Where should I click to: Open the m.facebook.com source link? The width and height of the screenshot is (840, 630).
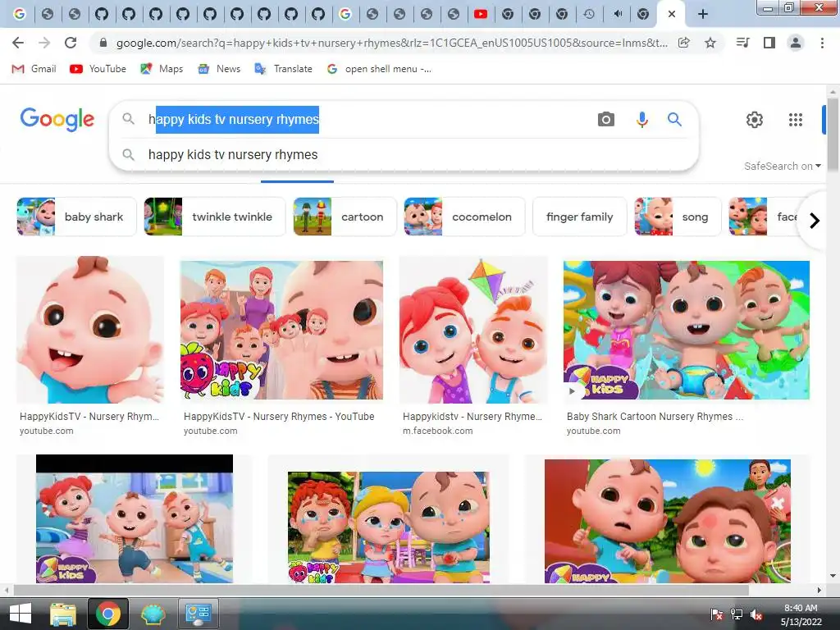pos(438,431)
